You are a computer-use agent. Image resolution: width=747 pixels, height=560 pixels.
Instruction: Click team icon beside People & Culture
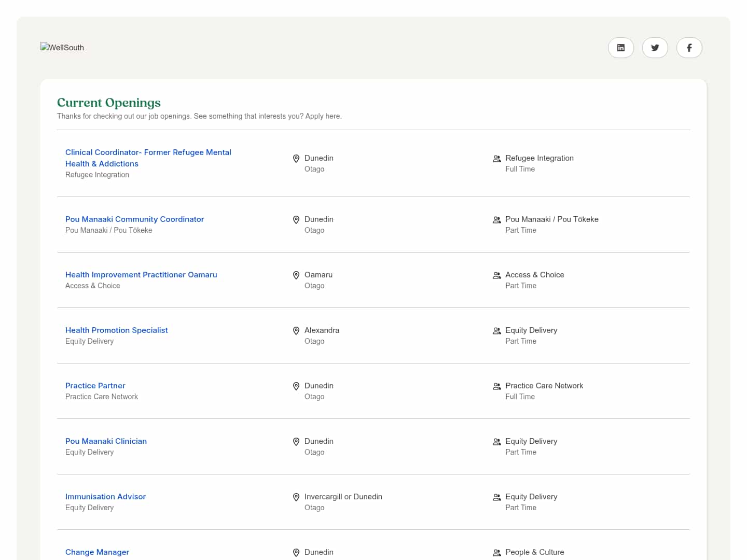(x=496, y=553)
